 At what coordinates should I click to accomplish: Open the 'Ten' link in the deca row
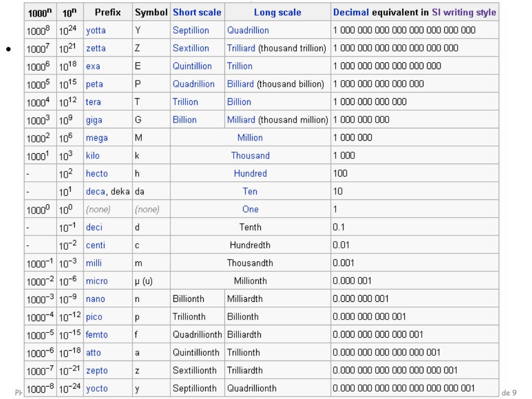point(250,191)
